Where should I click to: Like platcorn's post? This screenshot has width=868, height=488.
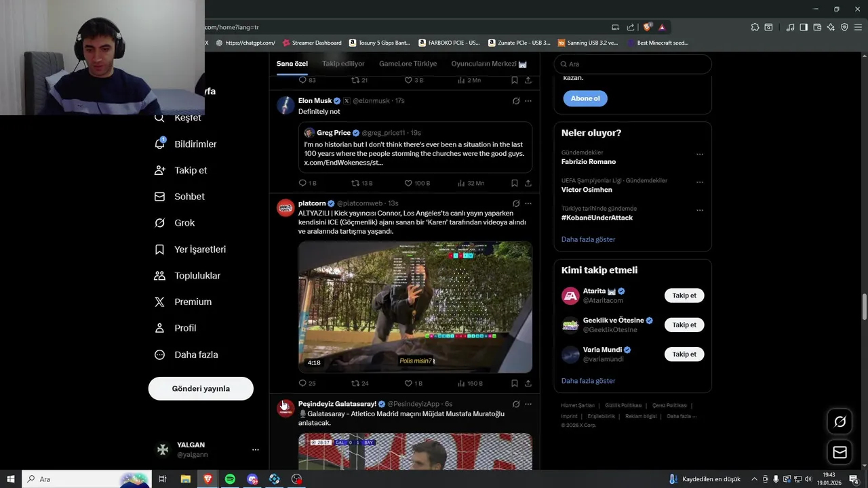point(413,383)
